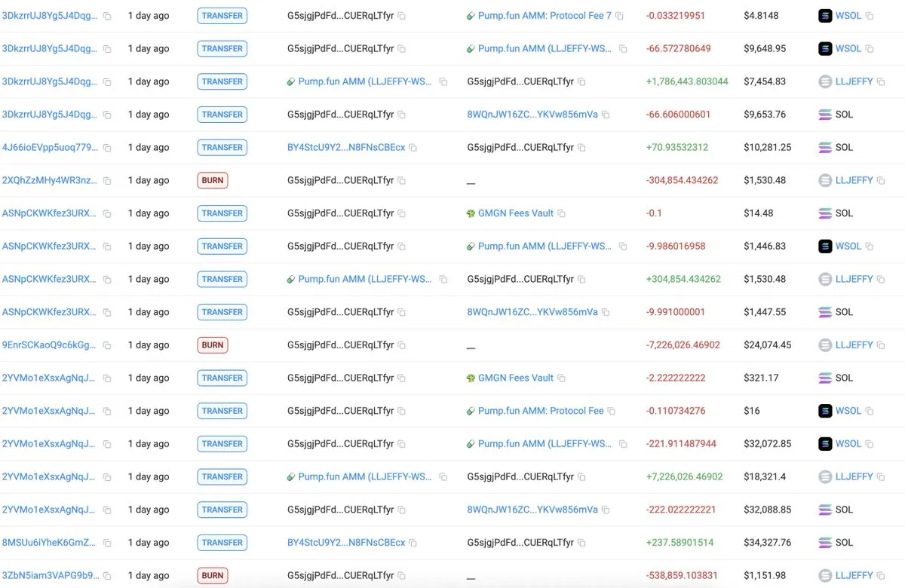Click TRANSFER badge in -0.033219951 row

[x=222, y=16]
